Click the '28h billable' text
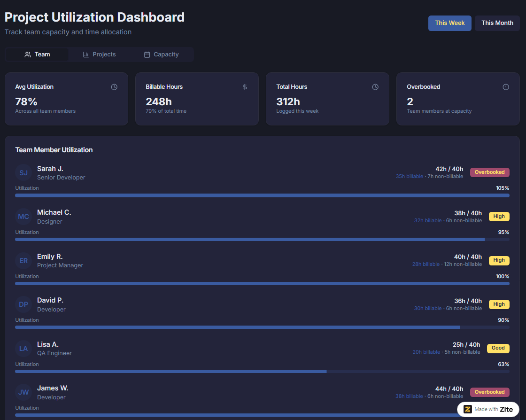Image resolution: width=526 pixels, height=420 pixels. (x=425, y=264)
